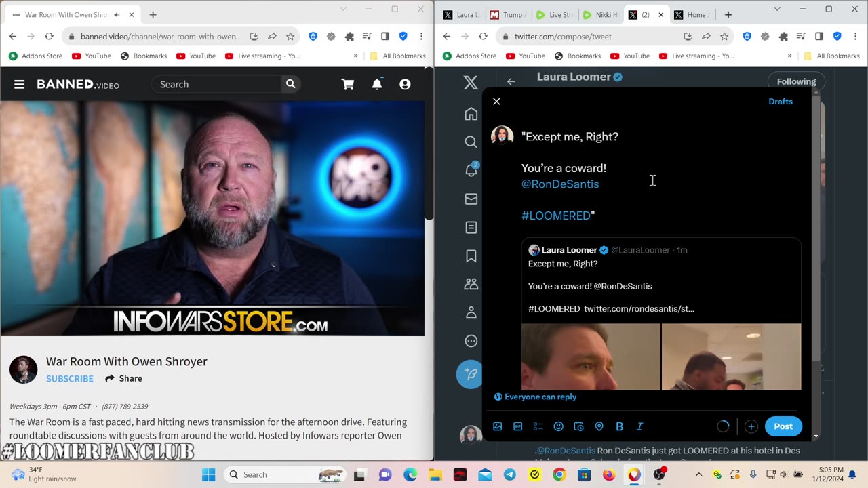This screenshot has height=488, width=868.
Task: Add another post with plus button
Action: point(751,426)
